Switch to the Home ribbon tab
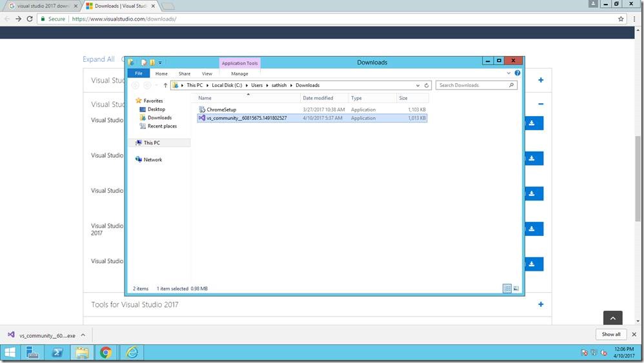This screenshot has width=644, height=363. pyautogui.click(x=161, y=74)
